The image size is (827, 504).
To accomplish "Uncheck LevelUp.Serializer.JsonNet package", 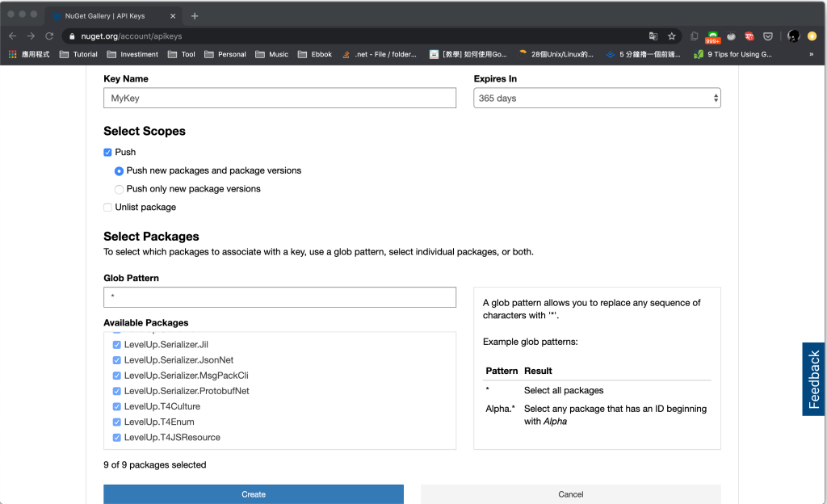I will [116, 360].
